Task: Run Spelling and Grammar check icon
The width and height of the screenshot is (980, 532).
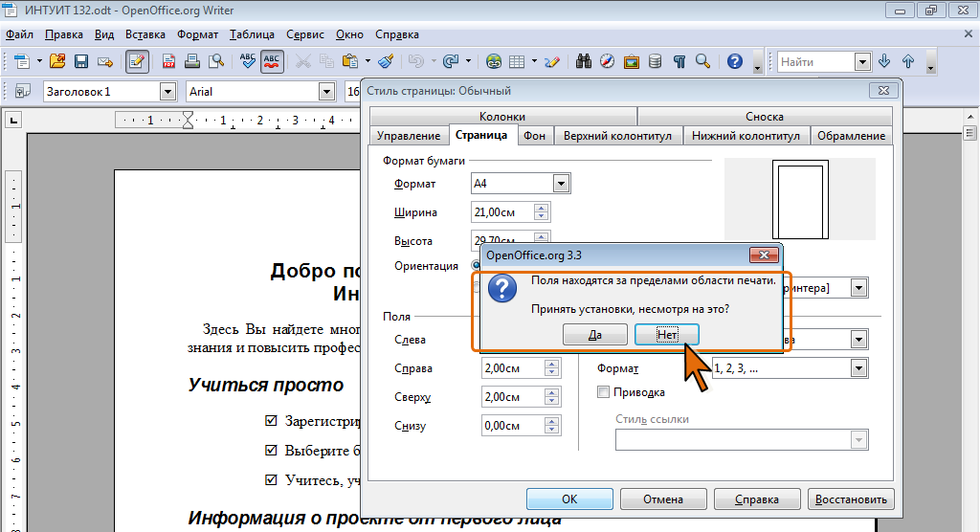Action: [248, 61]
